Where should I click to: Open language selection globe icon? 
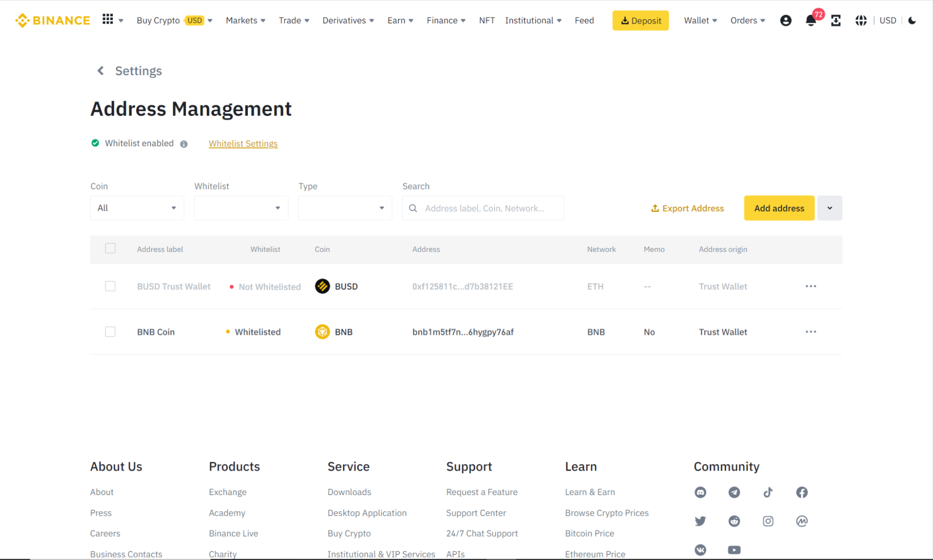click(861, 21)
